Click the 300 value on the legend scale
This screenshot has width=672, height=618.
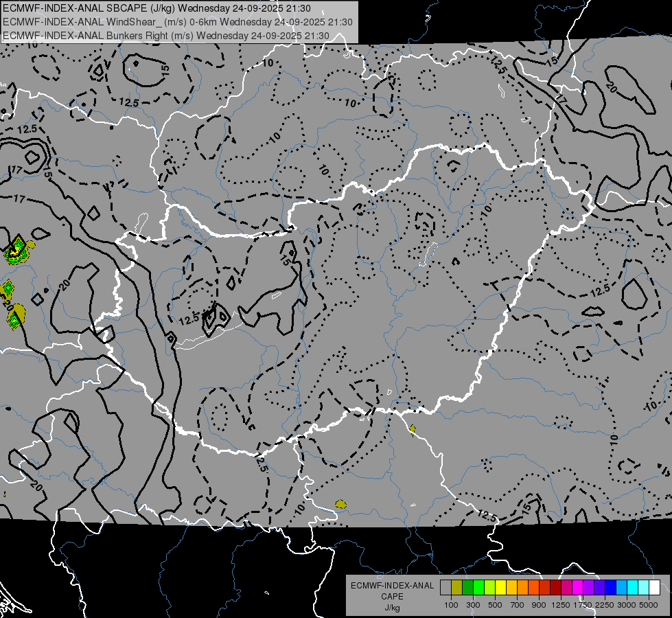(473, 605)
